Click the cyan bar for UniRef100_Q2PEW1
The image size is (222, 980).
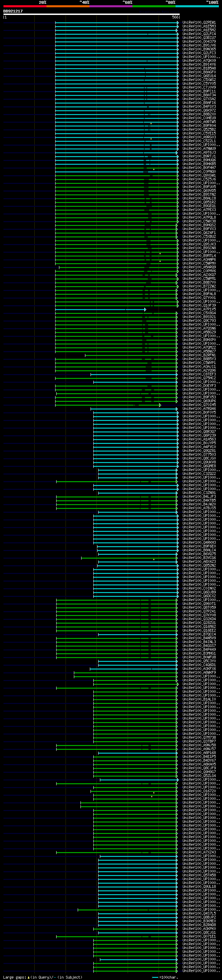116,23
